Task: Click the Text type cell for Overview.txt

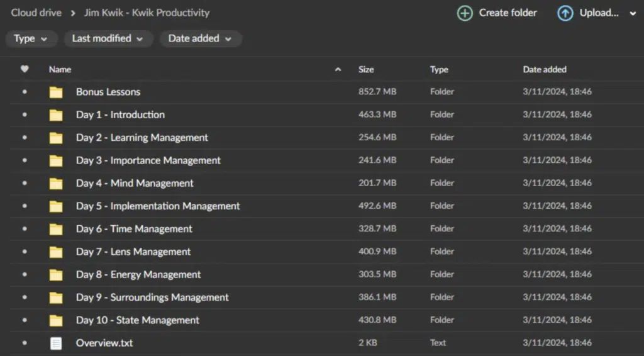Action: coord(438,342)
